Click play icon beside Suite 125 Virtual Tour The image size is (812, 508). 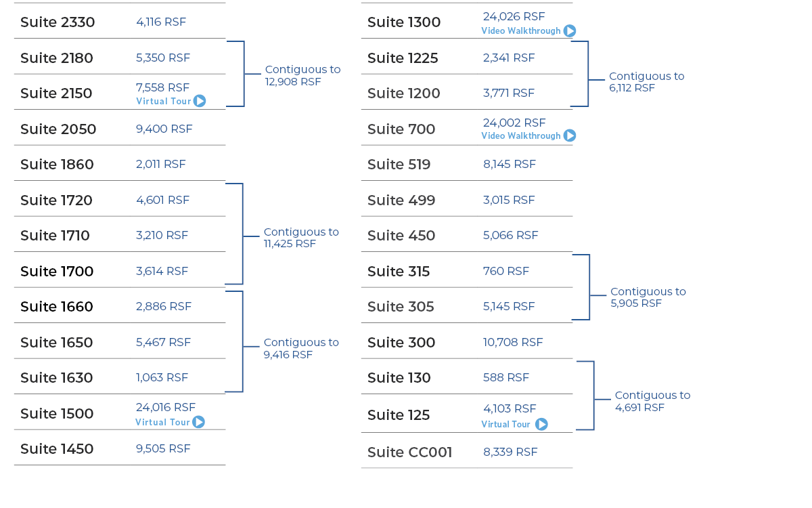point(541,424)
